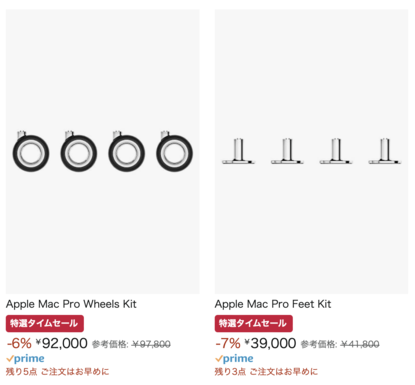Click the Wheels Kit 特選タイムセール badge
The height and width of the screenshot is (385, 415).
tap(45, 323)
